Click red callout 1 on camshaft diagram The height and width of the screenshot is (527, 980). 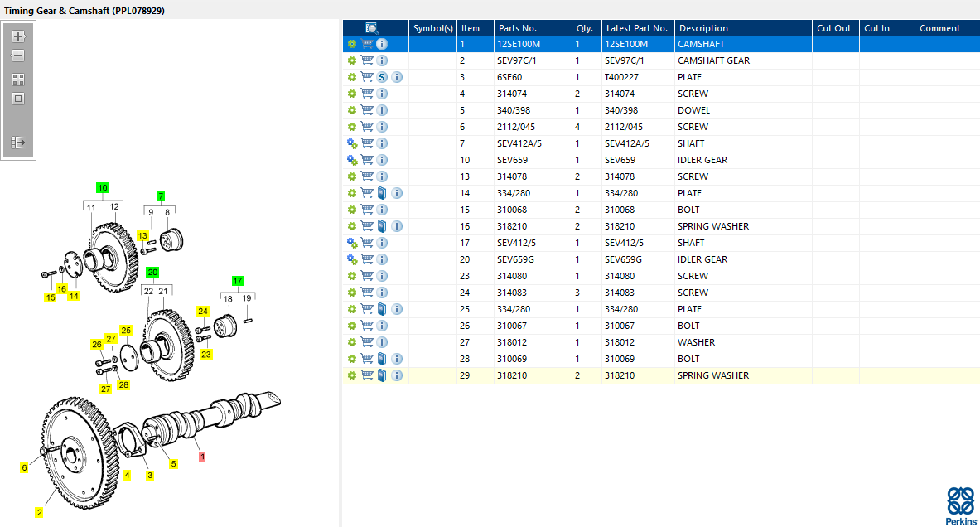pyautogui.click(x=202, y=457)
